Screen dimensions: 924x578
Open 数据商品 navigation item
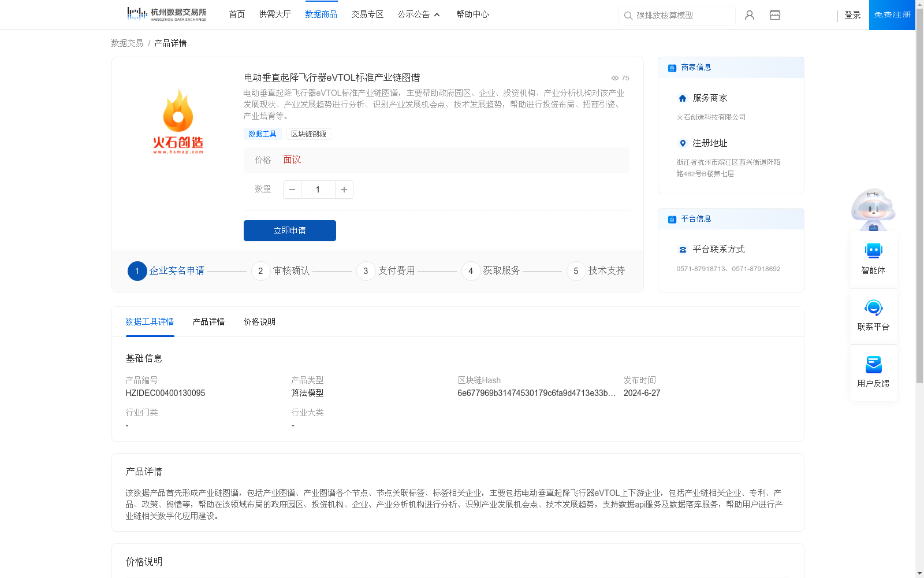coord(321,14)
